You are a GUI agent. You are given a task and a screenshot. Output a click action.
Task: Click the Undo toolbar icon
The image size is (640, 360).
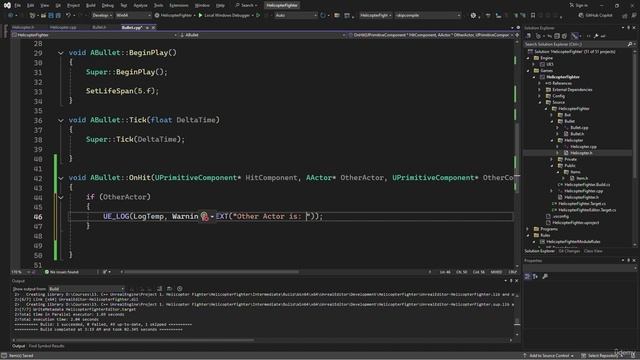click(68, 15)
